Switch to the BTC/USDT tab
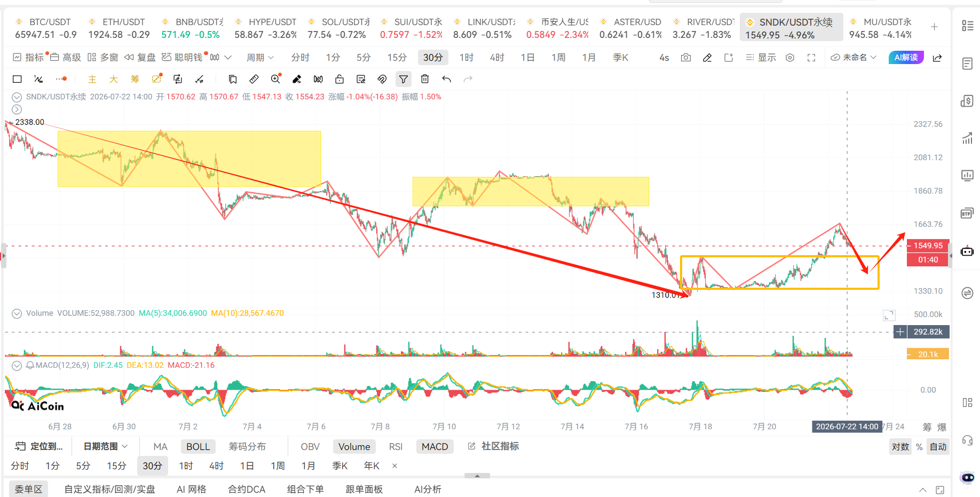980x497 pixels. point(46,28)
